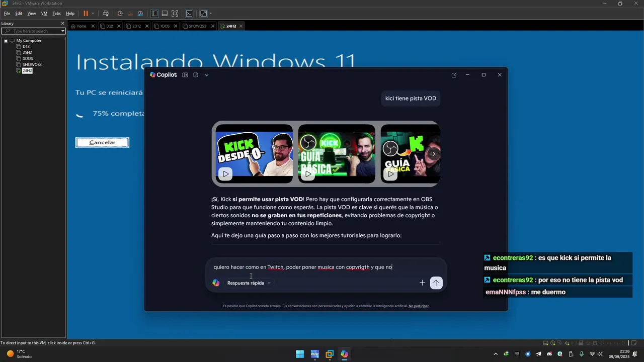The image size is (644, 362).
Task: Open the snapshot manager toolbar icon
Action: (x=140, y=14)
